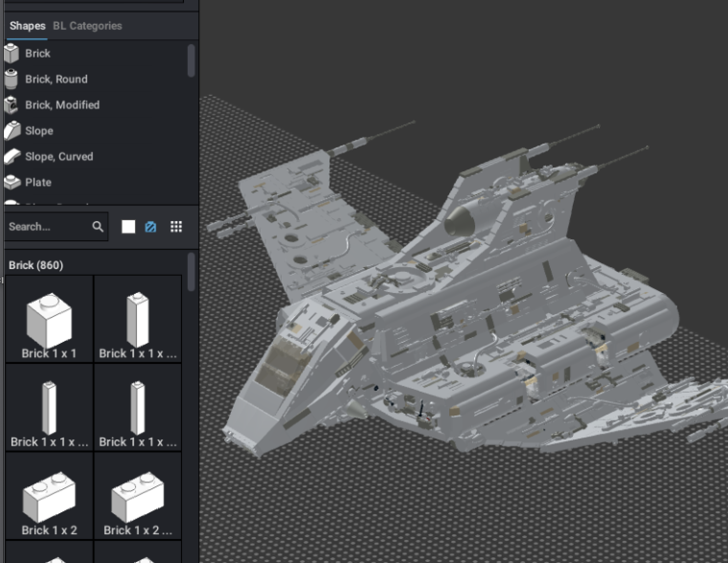Open the Brick, Round category
Image resolution: width=728 pixels, height=563 pixels.
coord(56,79)
